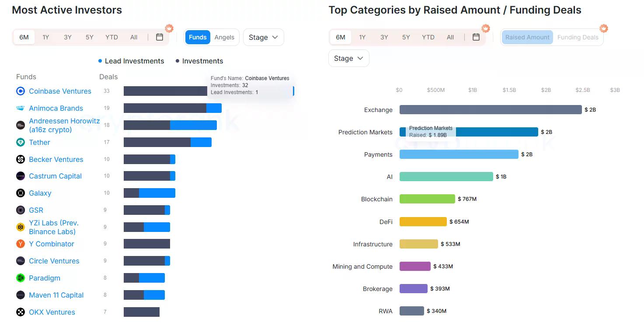Click the YZi Labs logo icon
This screenshot has height=326, width=644.
click(21, 227)
